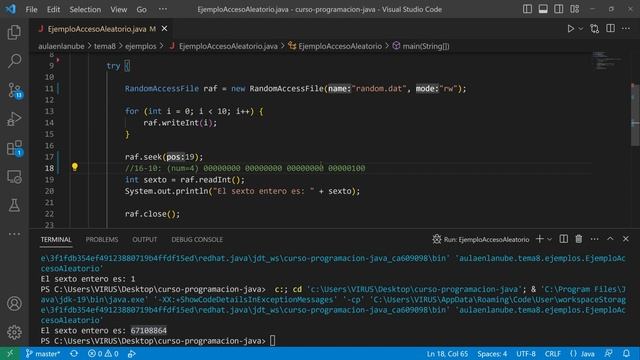Viewport: 640px width, 360px height.
Task: Open terminal panel More Actions
Action: (x=595, y=239)
